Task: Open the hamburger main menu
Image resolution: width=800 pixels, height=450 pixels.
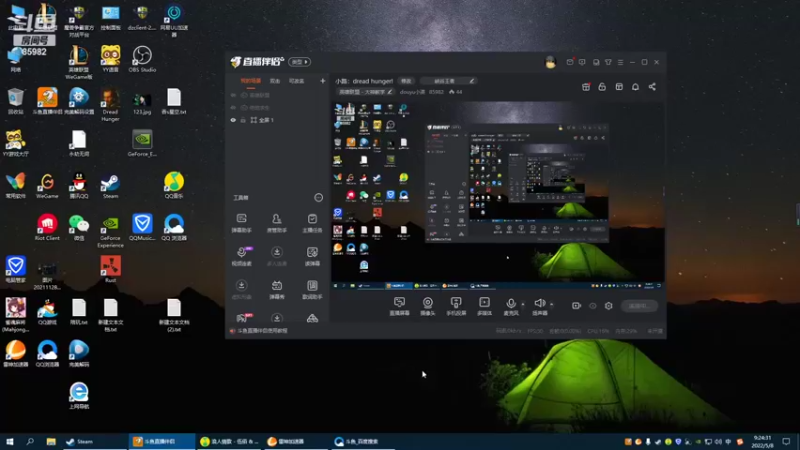Action: (x=620, y=62)
